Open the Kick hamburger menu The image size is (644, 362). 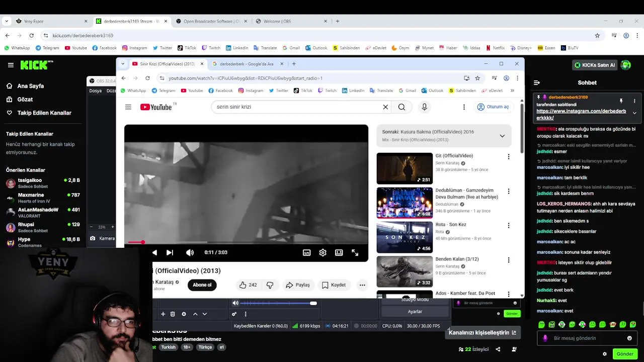tap(11, 65)
